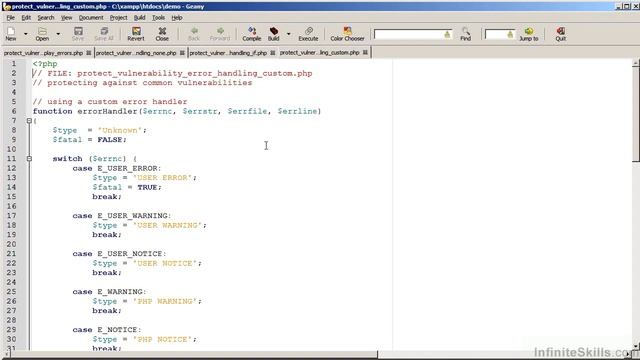
Task: Open the Search menu
Action: point(46,18)
